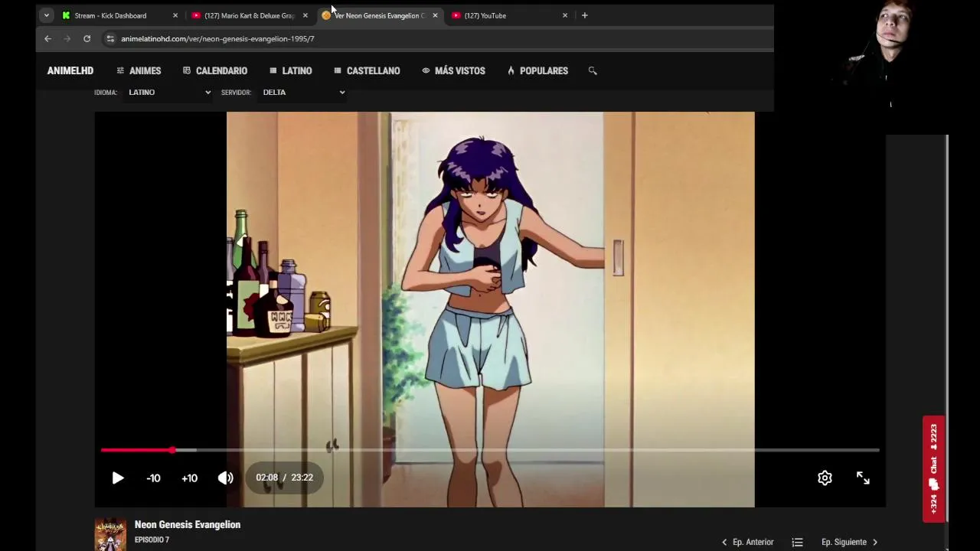This screenshot has width=980, height=551.
Task: Open the video player settings gear
Action: click(x=825, y=478)
